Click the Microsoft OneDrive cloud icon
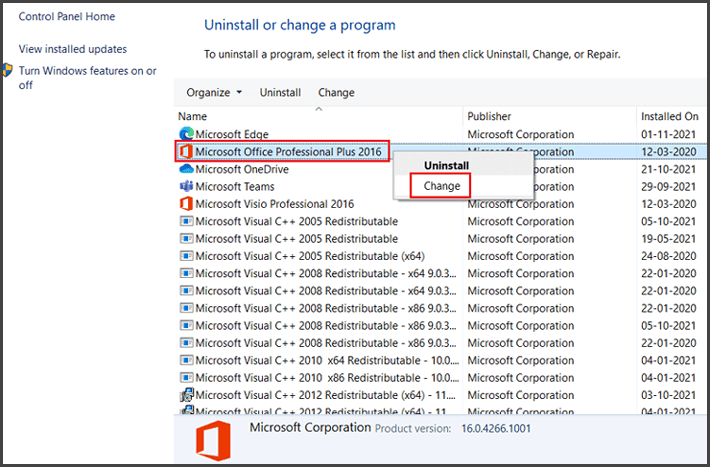Viewport: 710px width, 467px height. (185, 169)
